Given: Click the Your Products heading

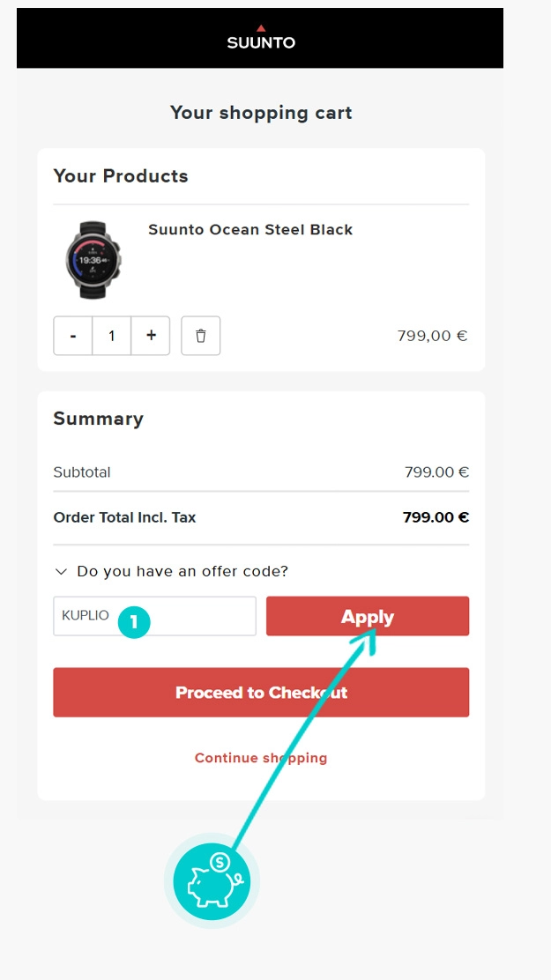Looking at the screenshot, I should 121,176.
